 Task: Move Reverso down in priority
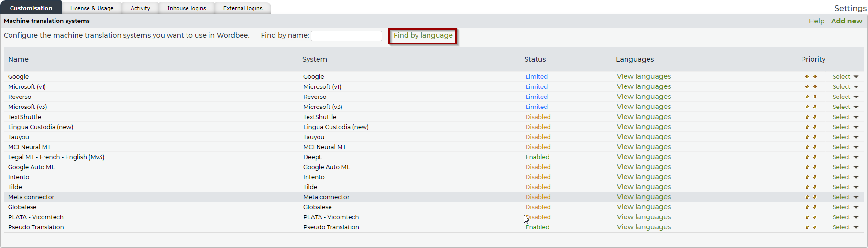pos(815,97)
